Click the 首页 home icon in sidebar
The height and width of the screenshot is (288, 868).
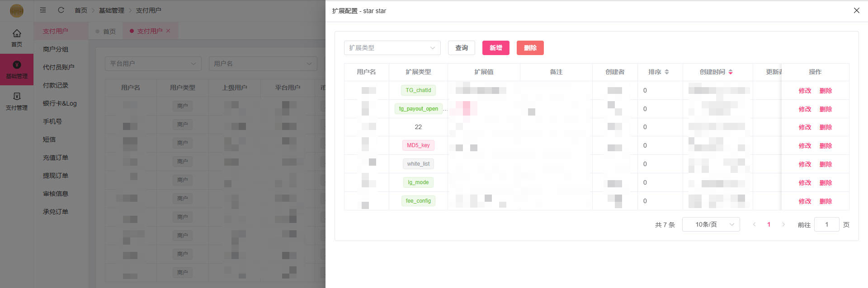click(17, 33)
